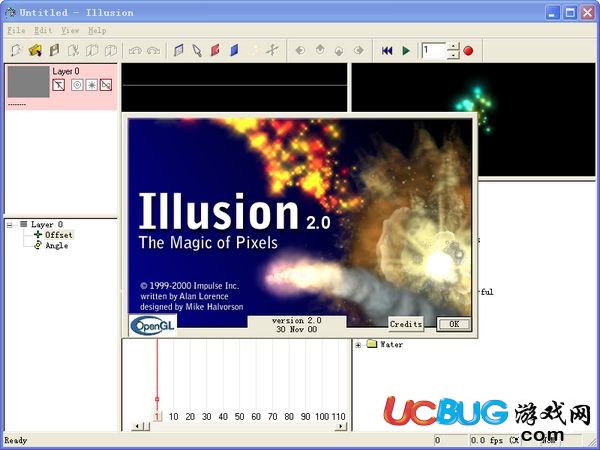
Task: Rewind the animation to the start
Action: coord(387,50)
